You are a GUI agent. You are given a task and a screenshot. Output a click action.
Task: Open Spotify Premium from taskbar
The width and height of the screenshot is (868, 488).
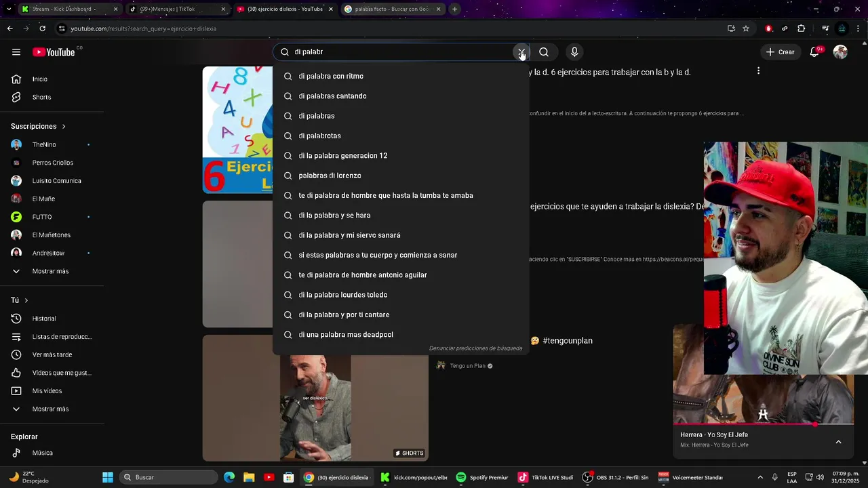(482, 477)
